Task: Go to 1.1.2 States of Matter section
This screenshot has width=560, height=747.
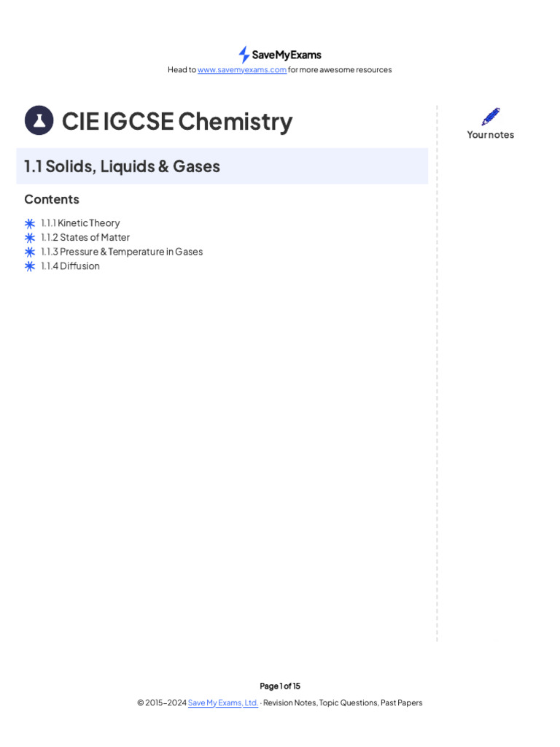Action: click(85, 237)
